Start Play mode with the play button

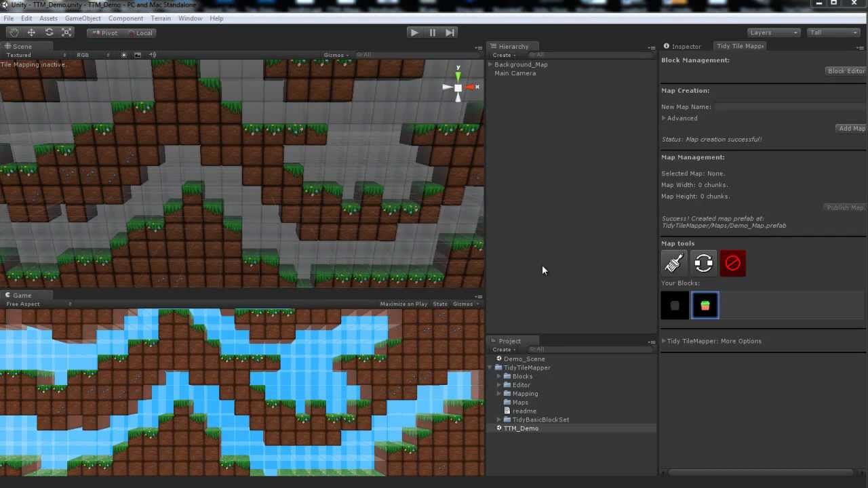click(x=414, y=33)
